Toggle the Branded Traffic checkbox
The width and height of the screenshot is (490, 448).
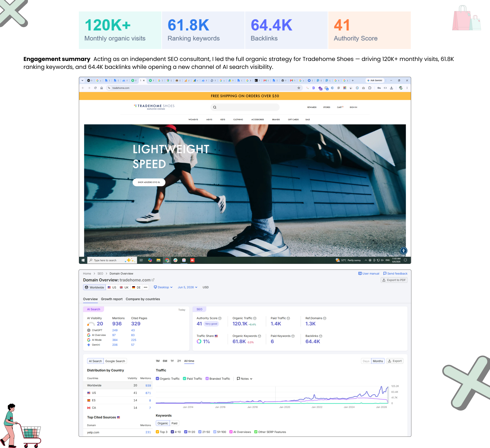point(207,379)
